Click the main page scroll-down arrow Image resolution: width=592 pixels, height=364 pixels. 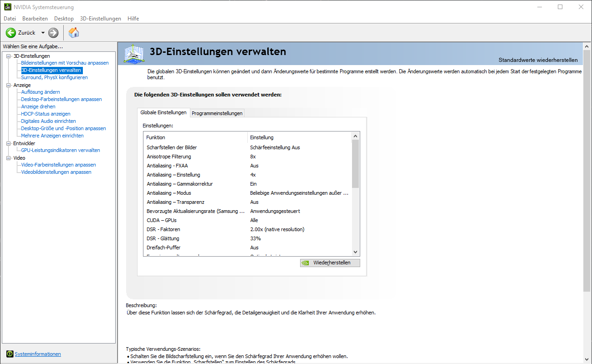coord(587,359)
